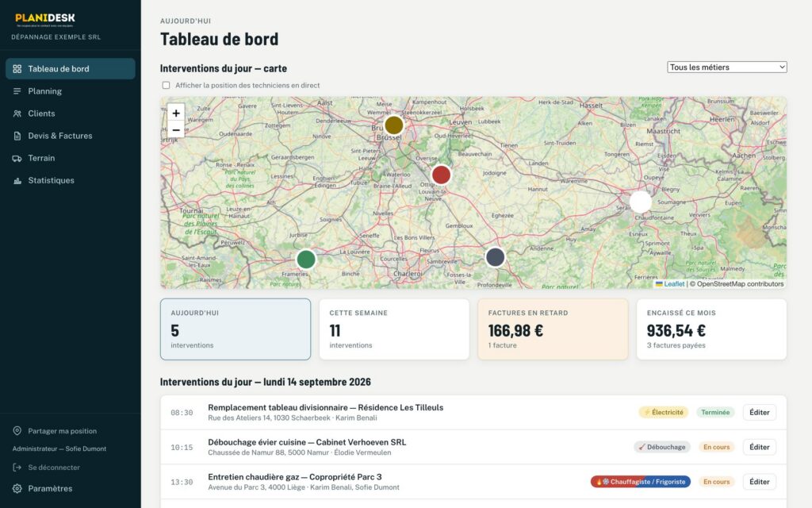Viewport: 812px width, 508px height.
Task: Click the Électricité trade badge
Action: [x=664, y=412]
